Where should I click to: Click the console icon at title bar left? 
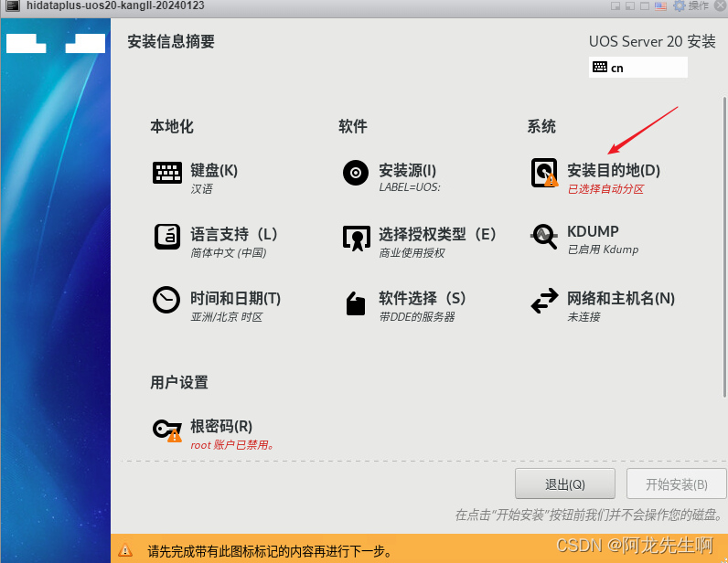(x=13, y=6)
